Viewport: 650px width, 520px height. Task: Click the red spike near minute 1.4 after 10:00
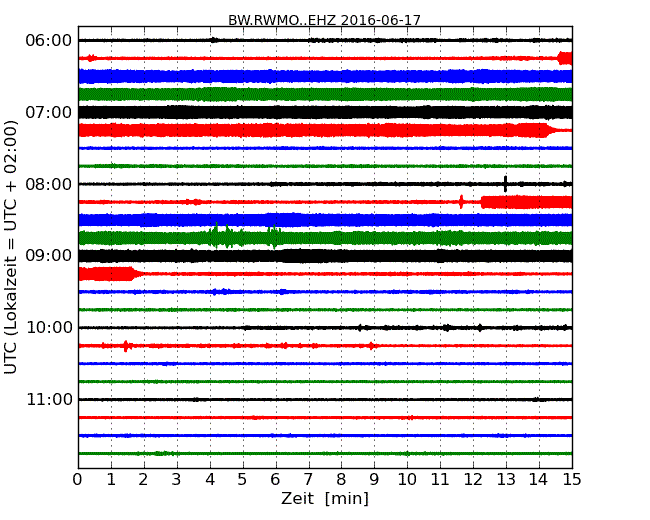[x=126, y=346]
